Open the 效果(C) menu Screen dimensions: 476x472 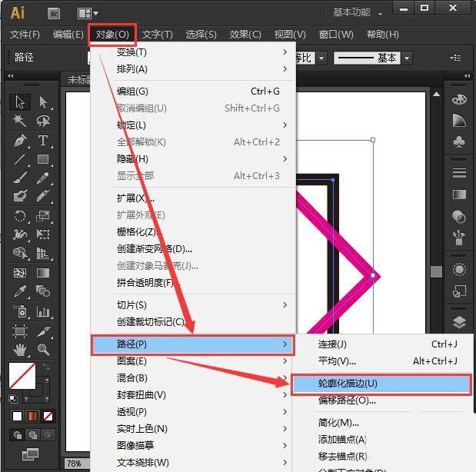245,35
